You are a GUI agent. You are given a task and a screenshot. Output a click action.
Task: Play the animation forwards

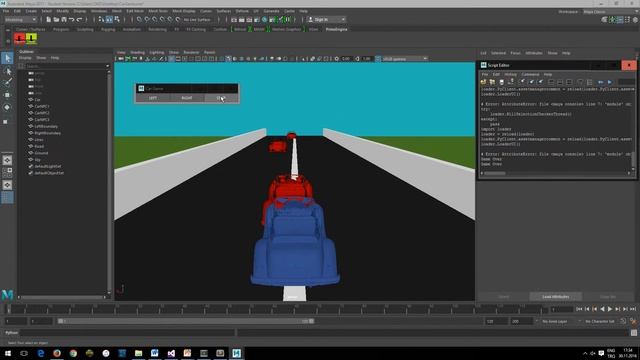pyautogui.click(x=610, y=309)
